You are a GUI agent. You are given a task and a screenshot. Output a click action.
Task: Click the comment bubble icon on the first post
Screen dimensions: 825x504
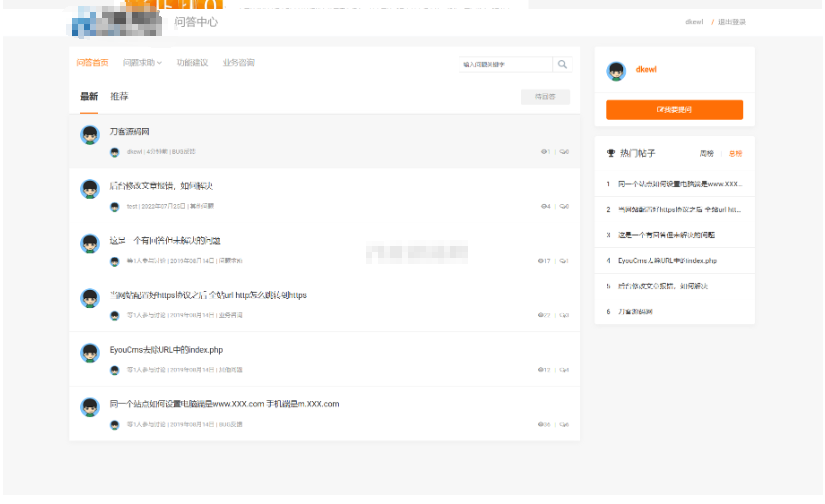pyautogui.click(x=562, y=152)
